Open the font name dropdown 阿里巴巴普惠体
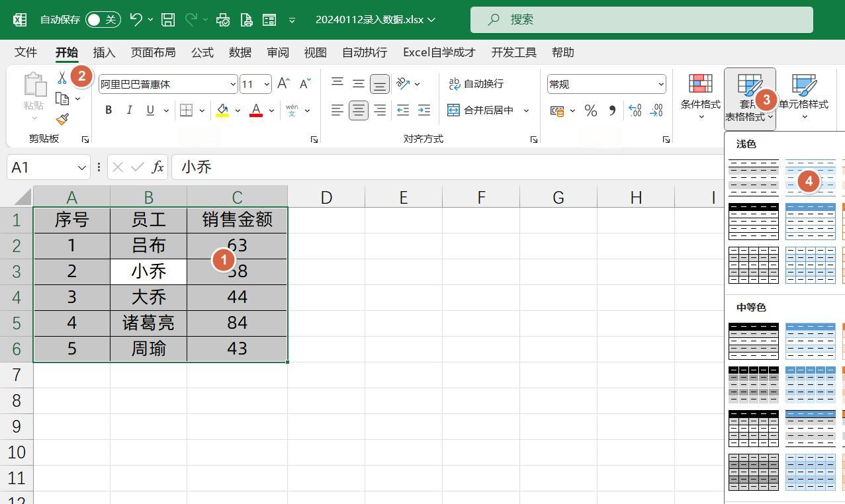 (x=233, y=84)
